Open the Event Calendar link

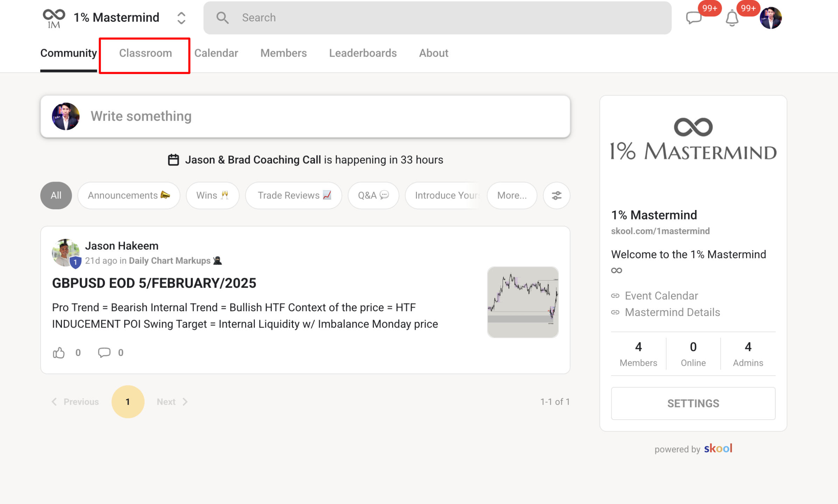[661, 296]
